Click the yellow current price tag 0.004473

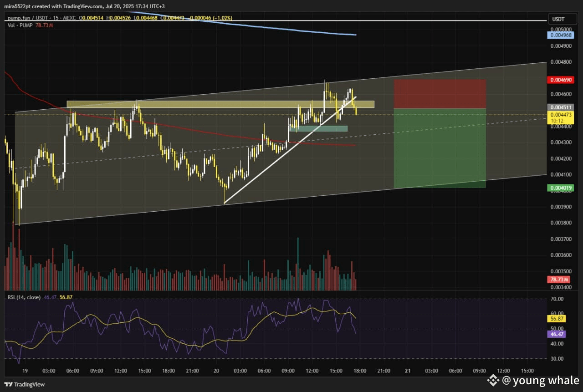pos(561,115)
